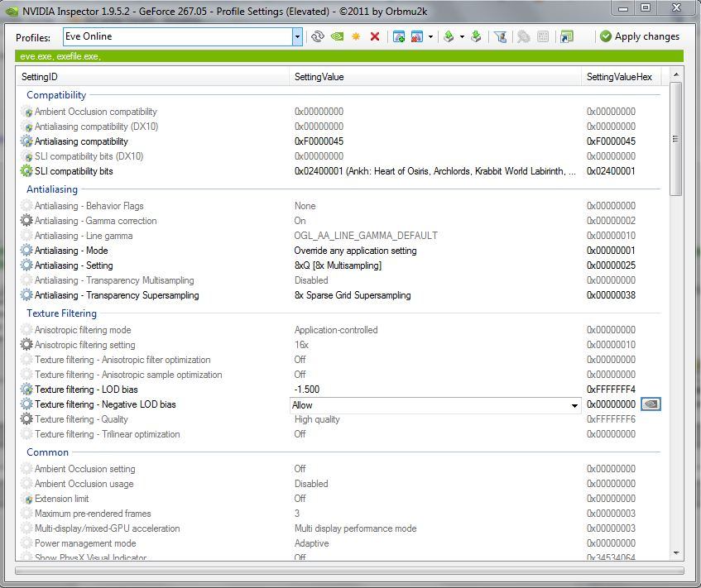Select the '-1.500' LOD bias value
Viewport: 701px width, 588px height.
tap(307, 390)
